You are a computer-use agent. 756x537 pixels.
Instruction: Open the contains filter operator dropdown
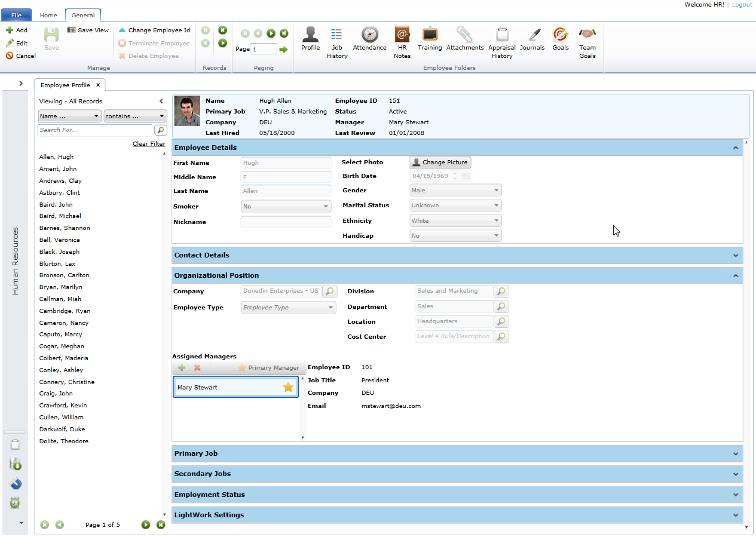[x=135, y=116]
